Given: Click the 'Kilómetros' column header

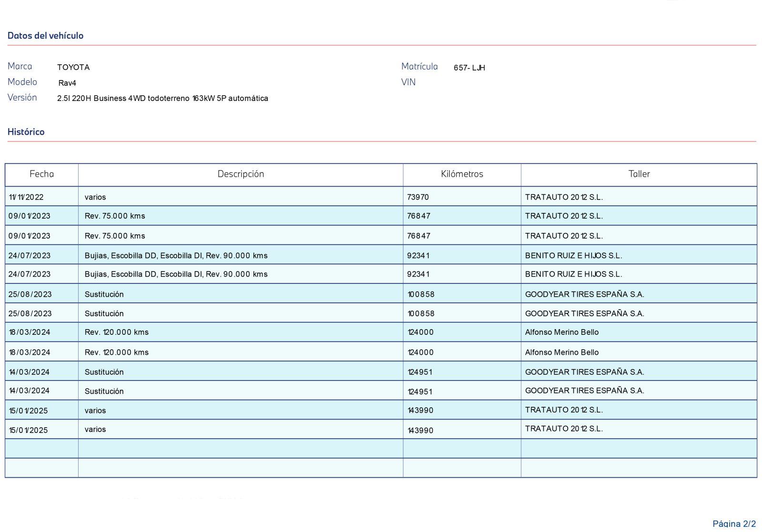Looking at the screenshot, I should pos(461,174).
